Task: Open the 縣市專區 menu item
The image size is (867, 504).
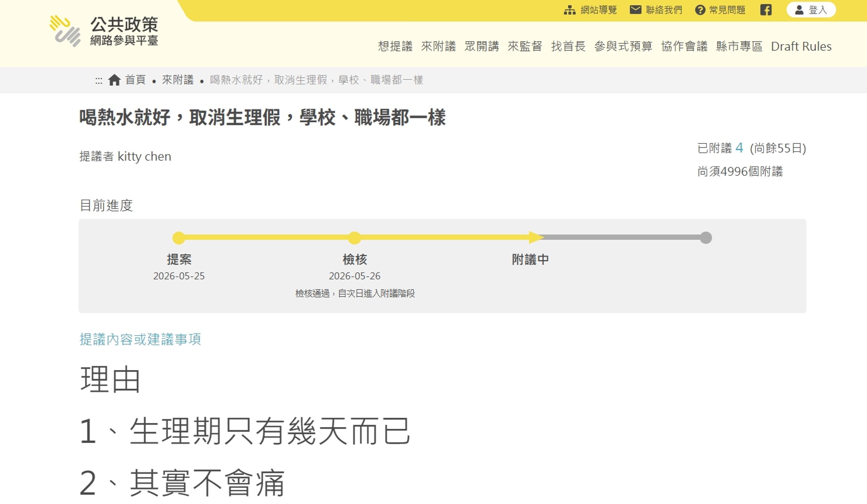Action: (x=739, y=46)
